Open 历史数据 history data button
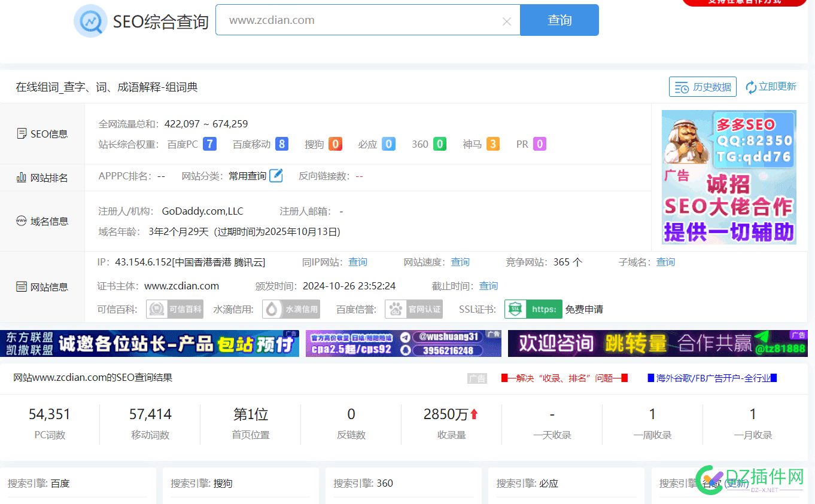 pos(703,87)
